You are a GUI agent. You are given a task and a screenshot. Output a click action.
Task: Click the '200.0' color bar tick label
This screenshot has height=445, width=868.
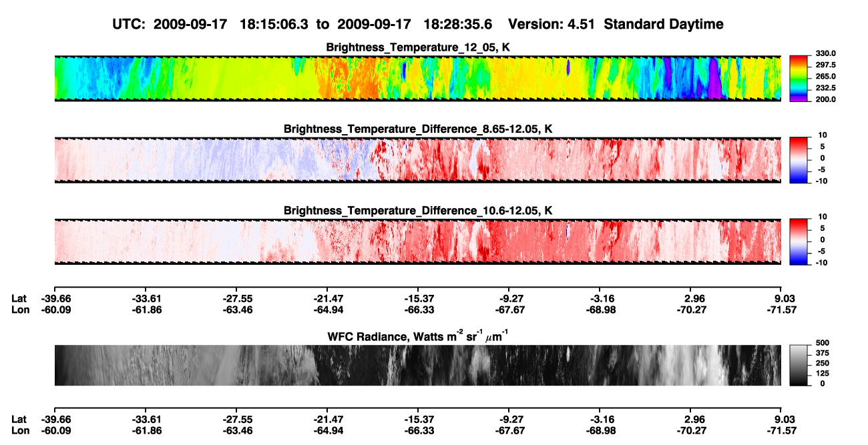[826, 99]
